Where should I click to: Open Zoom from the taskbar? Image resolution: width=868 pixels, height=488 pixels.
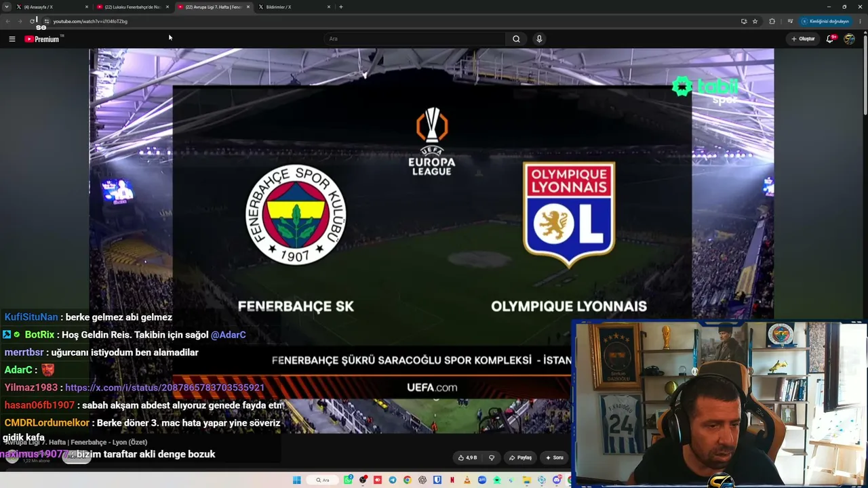pos(482,480)
